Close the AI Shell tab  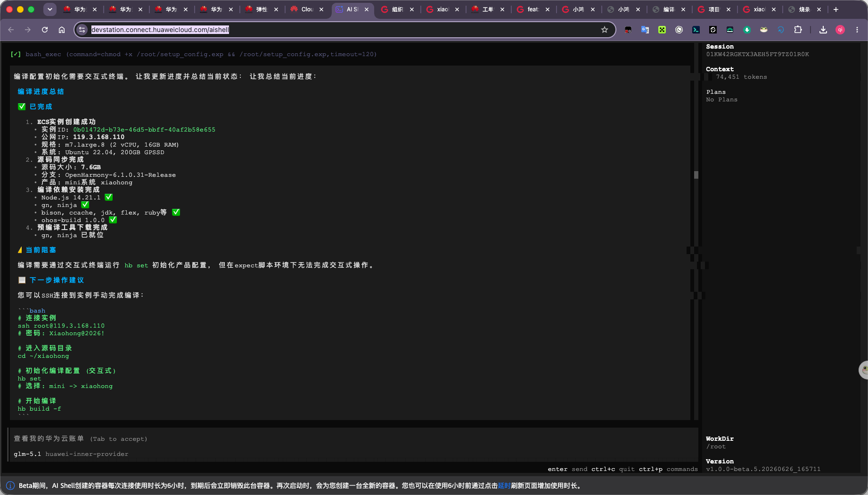tap(367, 9)
